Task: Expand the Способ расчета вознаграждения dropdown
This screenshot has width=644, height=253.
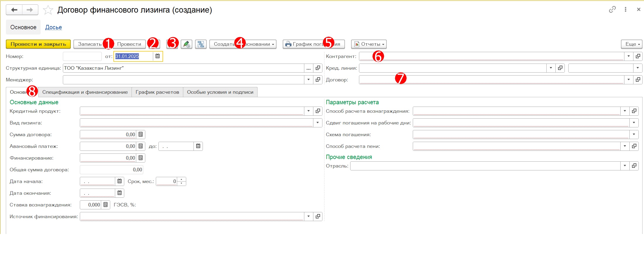Action: pos(625,111)
